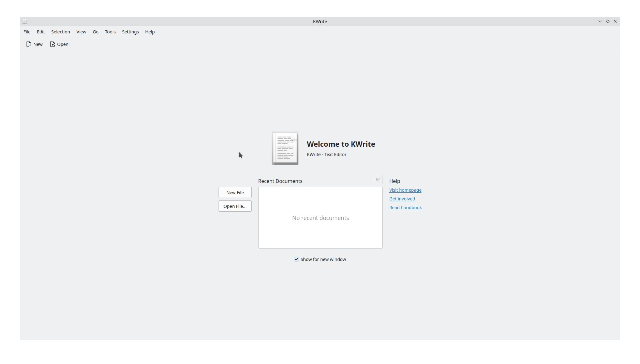Follow the Visit homepage link
Viewport: 640px width, 364px height.
click(x=405, y=190)
